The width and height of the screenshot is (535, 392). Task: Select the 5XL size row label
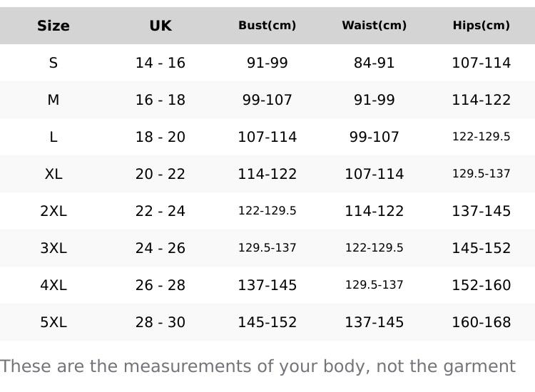coord(53,322)
